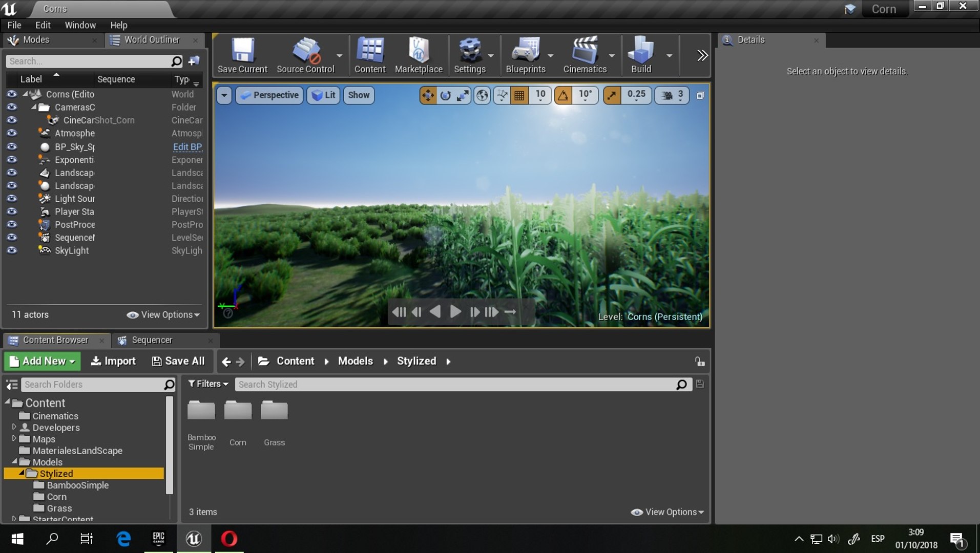The height and width of the screenshot is (553, 980).
Task: Open viewport options dropdown arrow
Action: point(224,95)
